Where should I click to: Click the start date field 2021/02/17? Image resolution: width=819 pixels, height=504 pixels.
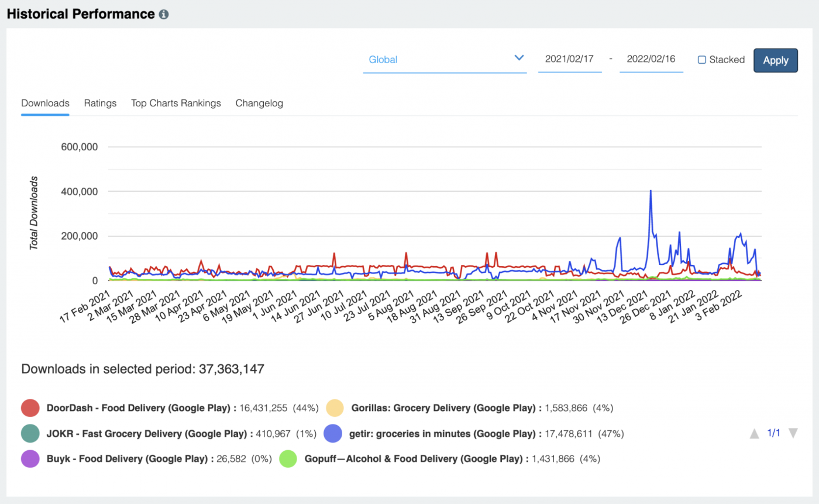point(570,59)
